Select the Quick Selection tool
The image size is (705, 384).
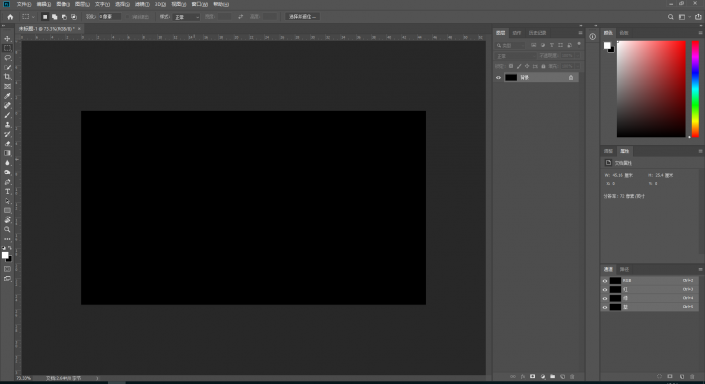pyautogui.click(x=7, y=67)
